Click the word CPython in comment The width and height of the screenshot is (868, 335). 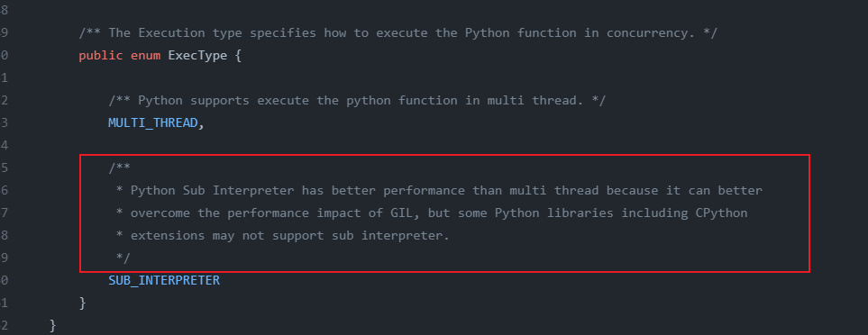(721, 213)
